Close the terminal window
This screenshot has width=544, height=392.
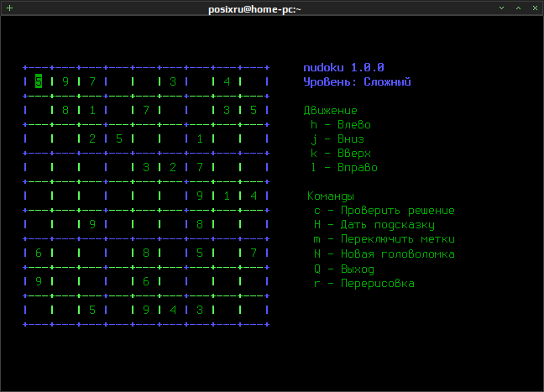pyautogui.click(x=535, y=8)
